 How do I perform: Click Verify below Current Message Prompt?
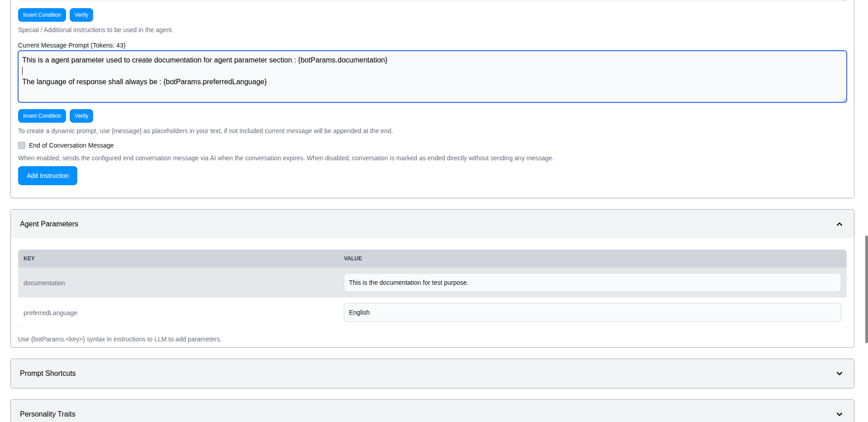tap(81, 116)
